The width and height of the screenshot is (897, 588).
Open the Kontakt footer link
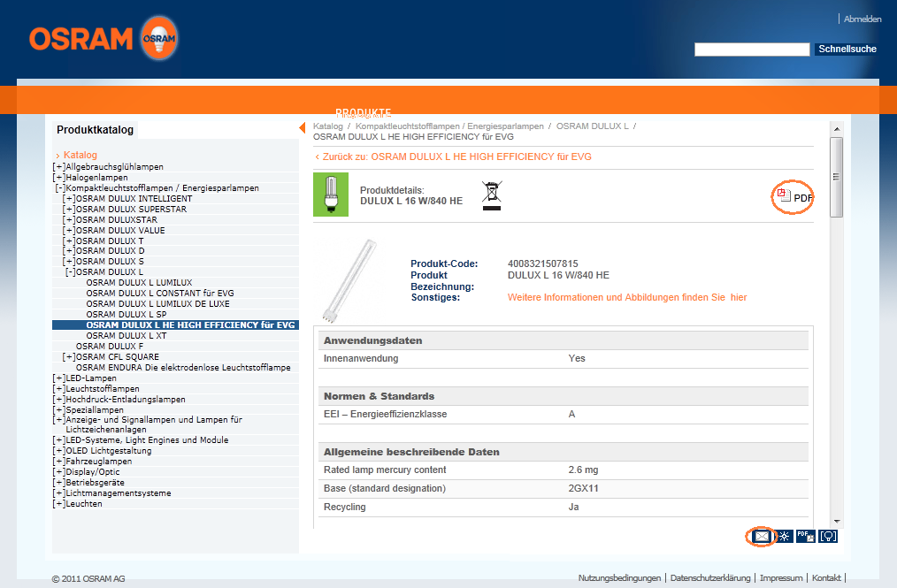pyautogui.click(x=826, y=577)
